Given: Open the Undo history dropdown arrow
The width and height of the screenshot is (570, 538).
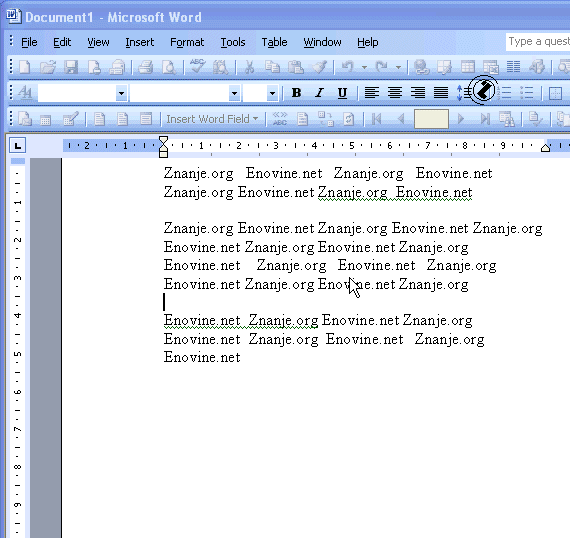Looking at the screenshot, I should coord(364,67).
